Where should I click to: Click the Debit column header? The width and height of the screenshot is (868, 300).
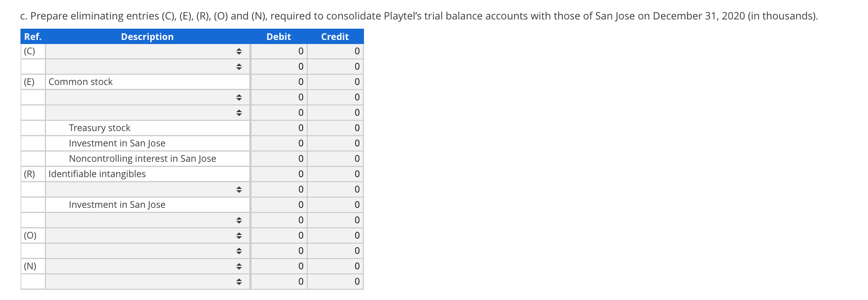coord(279,37)
